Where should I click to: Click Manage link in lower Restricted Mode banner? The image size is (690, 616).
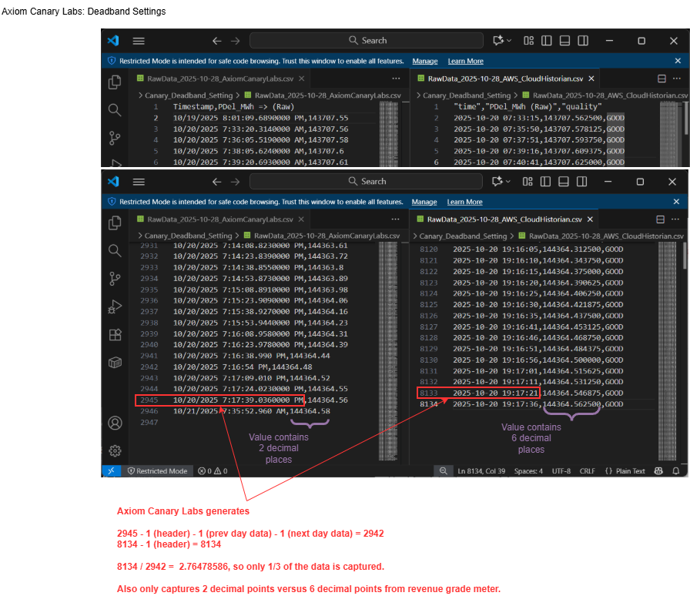[x=424, y=202]
